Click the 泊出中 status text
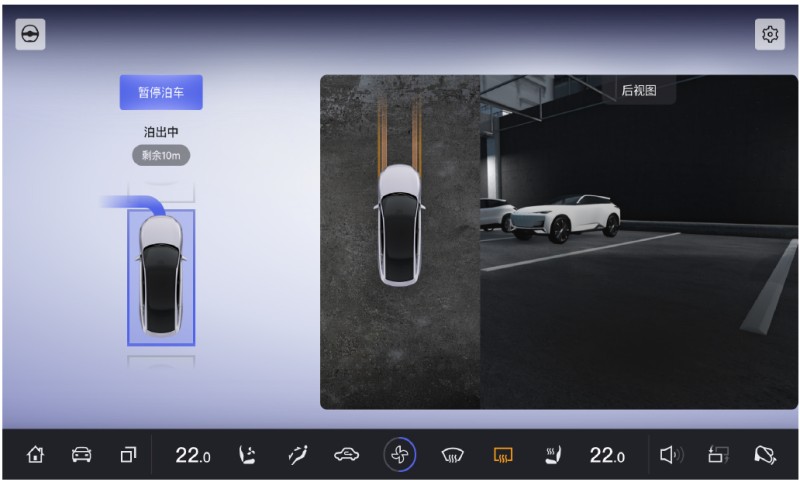 pyautogui.click(x=161, y=132)
